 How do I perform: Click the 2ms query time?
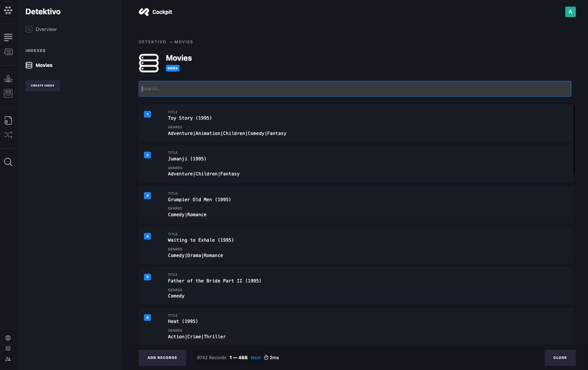point(274,358)
